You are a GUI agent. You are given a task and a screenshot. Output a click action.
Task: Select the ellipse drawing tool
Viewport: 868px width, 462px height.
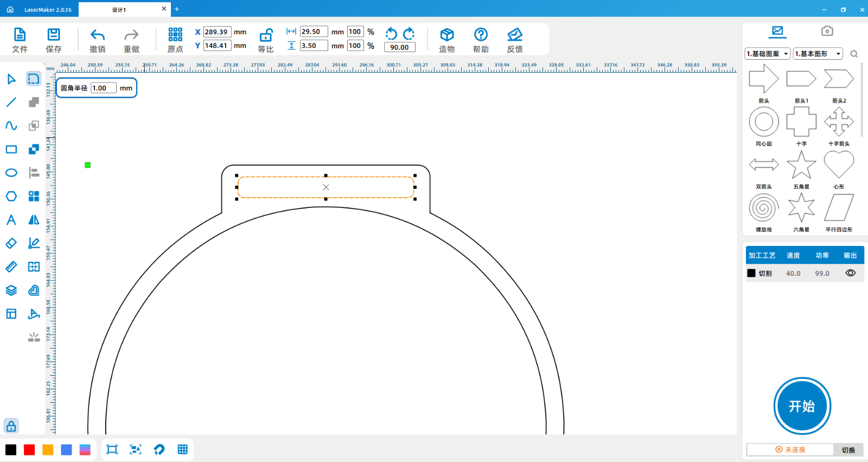(11, 173)
